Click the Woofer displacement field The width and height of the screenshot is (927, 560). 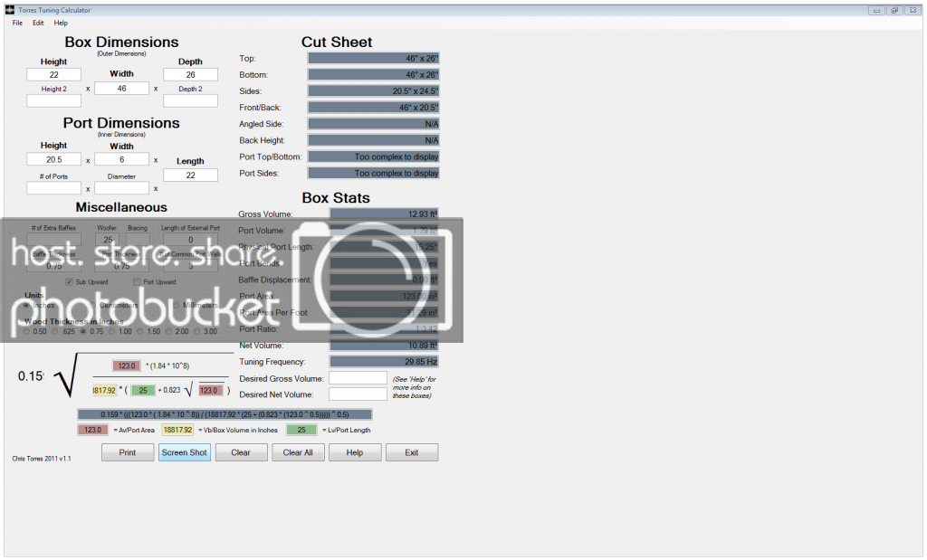pos(107,240)
